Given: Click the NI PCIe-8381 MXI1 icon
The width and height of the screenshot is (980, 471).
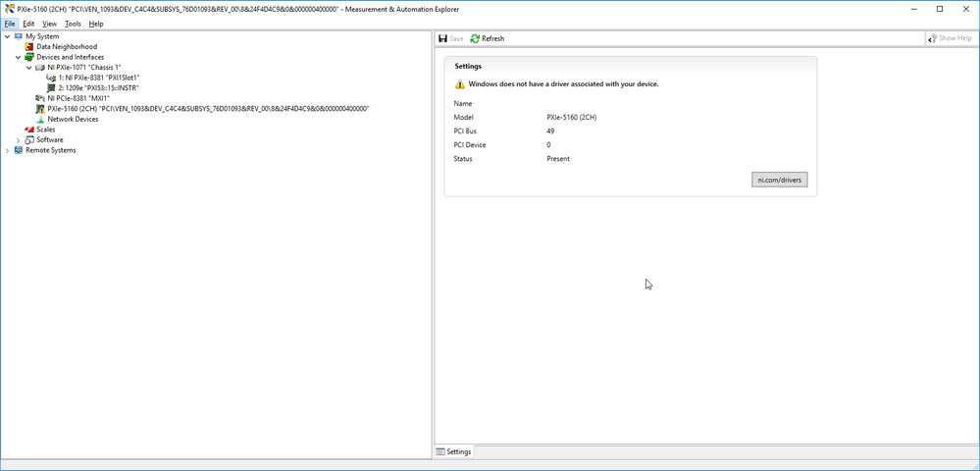Looking at the screenshot, I should point(40,98).
